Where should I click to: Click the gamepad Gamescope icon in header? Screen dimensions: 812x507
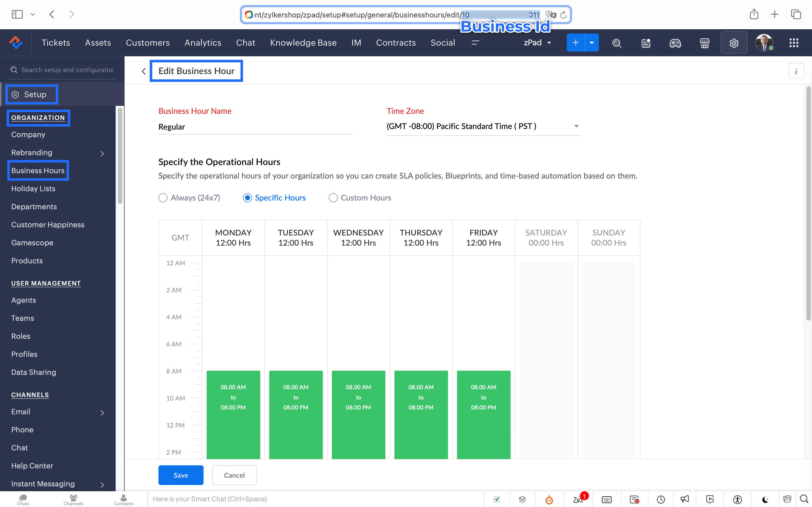pyautogui.click(x=675, y=43)
